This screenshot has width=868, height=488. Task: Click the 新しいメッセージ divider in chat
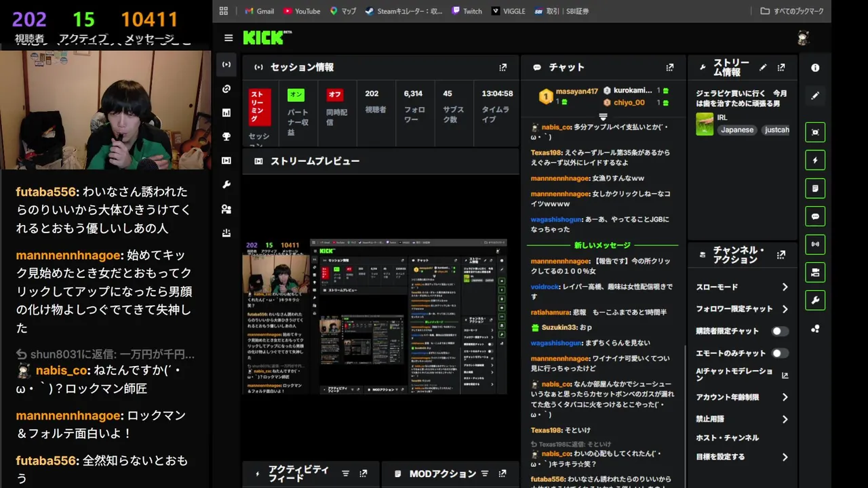602,245
